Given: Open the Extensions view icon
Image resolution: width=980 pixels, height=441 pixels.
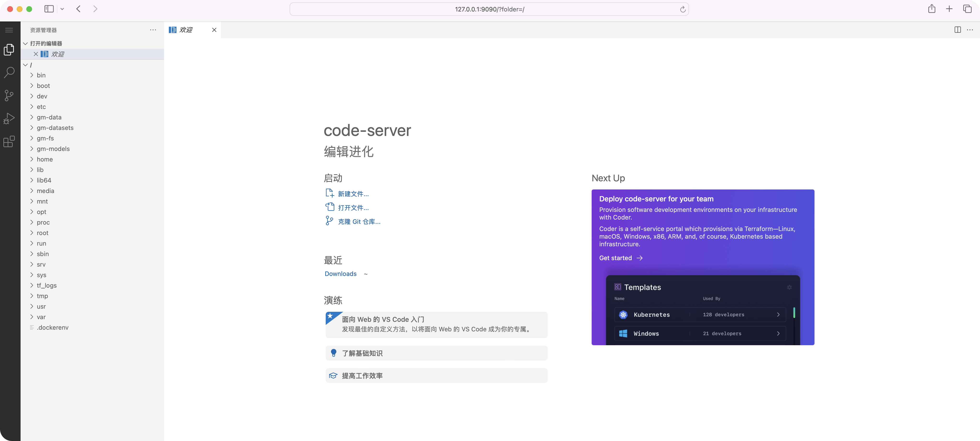Looking at the screenshot, I should 9,141.
